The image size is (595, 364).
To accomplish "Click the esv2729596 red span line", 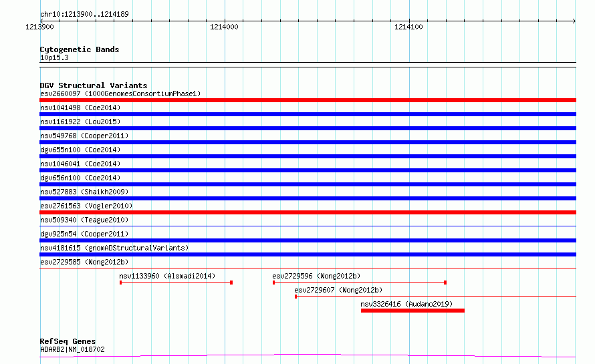I will [x=360, y=283].
